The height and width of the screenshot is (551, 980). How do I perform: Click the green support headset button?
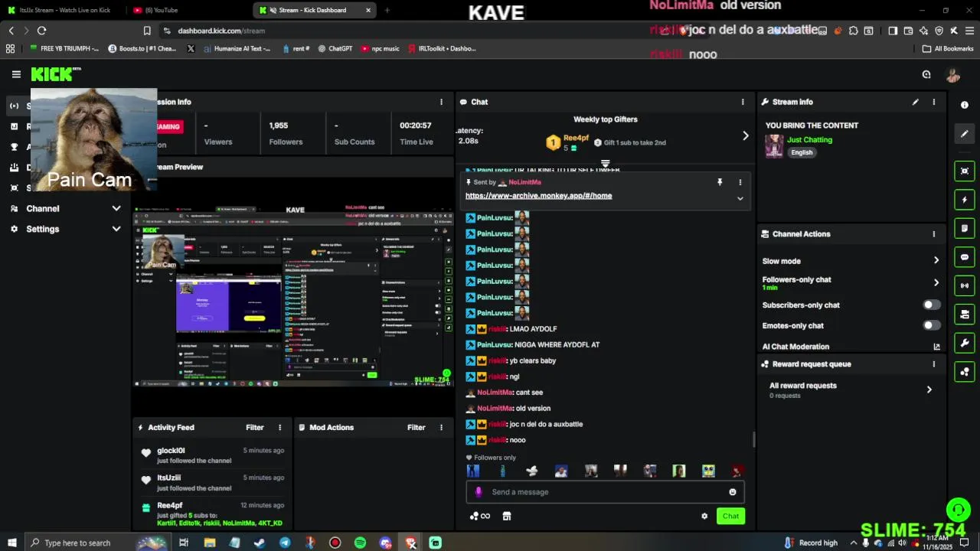[x=958, y=510]
